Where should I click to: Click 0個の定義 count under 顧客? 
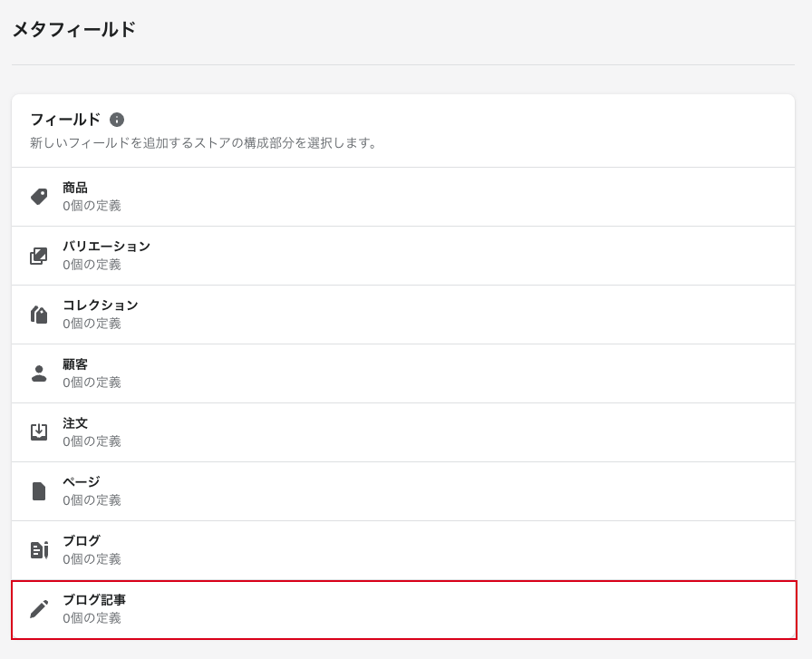[x=92, y=383]
